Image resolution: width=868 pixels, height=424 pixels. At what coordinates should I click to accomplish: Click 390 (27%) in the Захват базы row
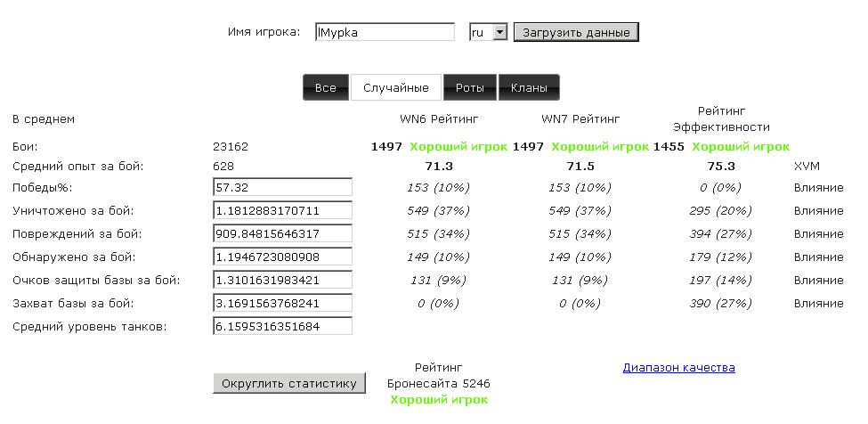(x=721, y=304)
